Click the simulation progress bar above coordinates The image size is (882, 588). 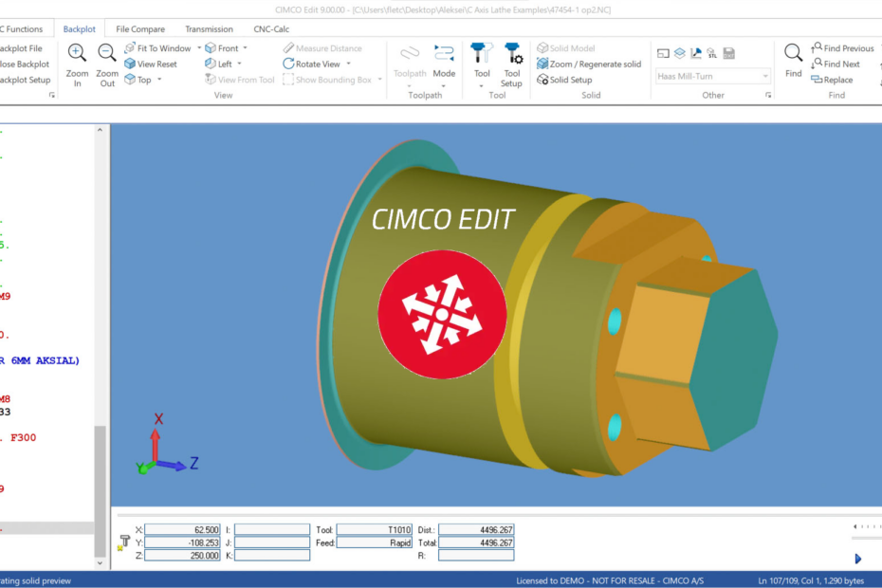point(481,515)
